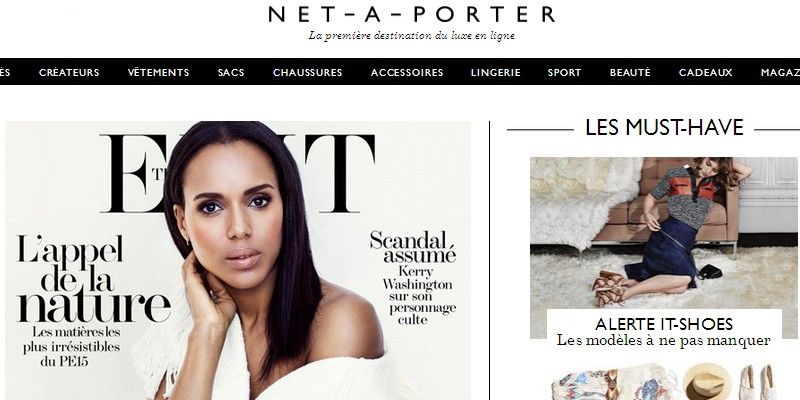The image size is (800, 400).
Task: Open the Chaussures menu
Action: (x=308, y=72)
